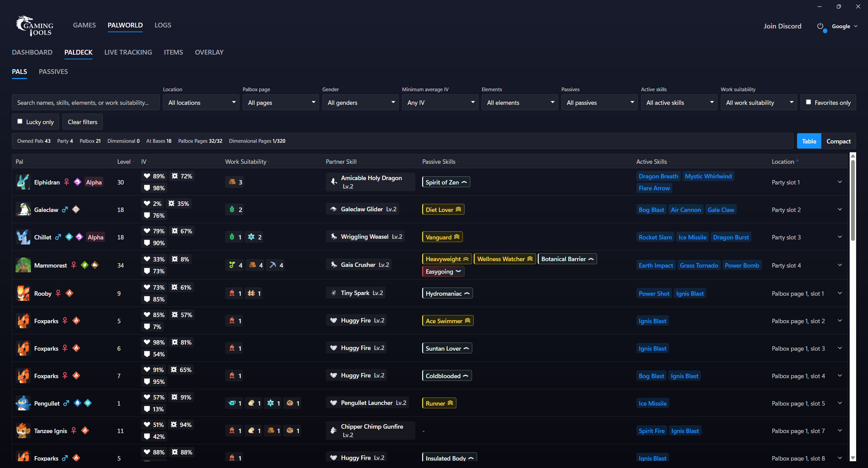The width and height of the screenshot is (868, 468).
Task: Tick the Lucky only checkbox
Action: click(20, 121)
